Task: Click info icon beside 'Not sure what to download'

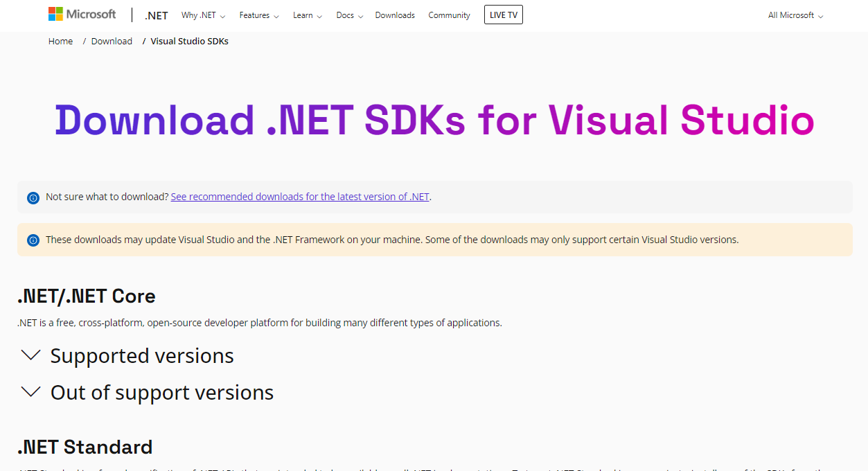Action: coord(33,197)
